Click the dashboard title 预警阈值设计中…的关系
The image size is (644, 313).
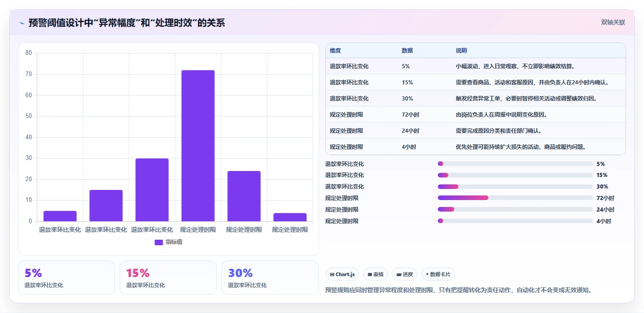click(x=127, y=23)
